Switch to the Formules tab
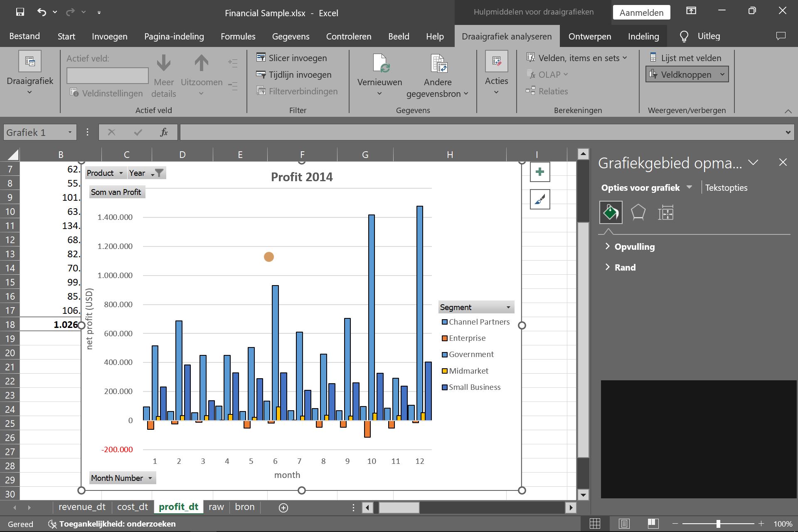This screenshot has width=798, height=532. coord(238,36)
